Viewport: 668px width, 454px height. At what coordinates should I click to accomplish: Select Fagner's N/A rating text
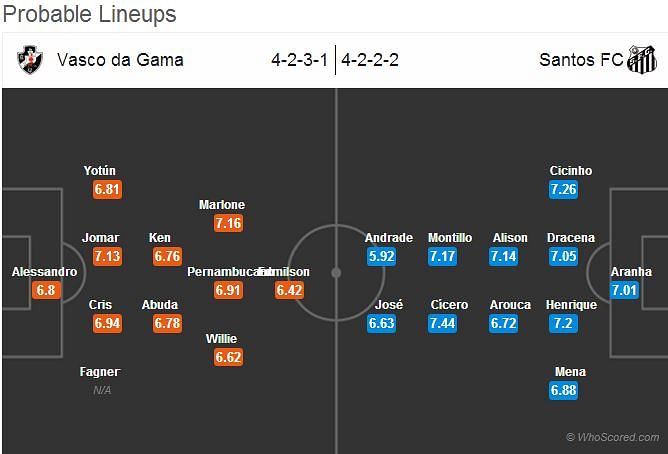102,390
